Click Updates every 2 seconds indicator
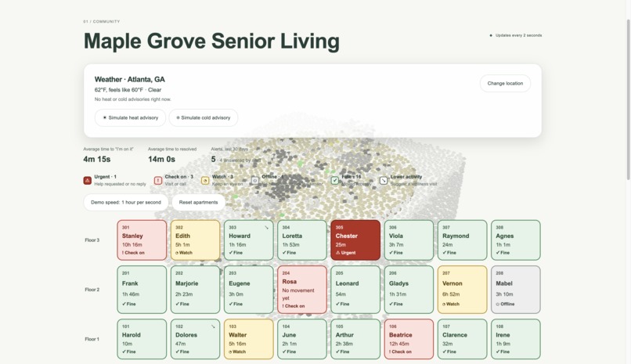Image resolution: width=631 pixels, height=364 pixels. pyautogui.click(x=515, y=35)
